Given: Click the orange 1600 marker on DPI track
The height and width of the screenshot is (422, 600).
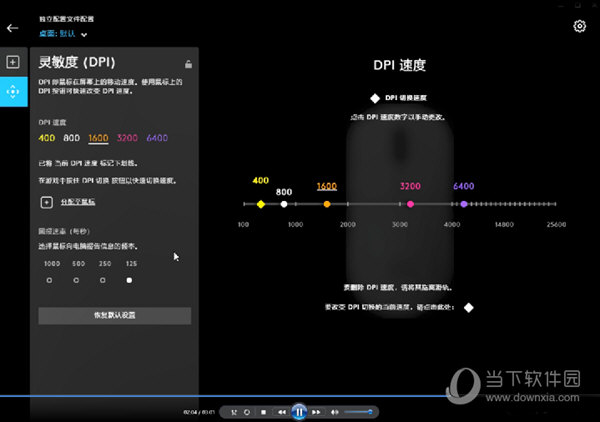Looking at the screenshot, I should click(x=327, y=204).
